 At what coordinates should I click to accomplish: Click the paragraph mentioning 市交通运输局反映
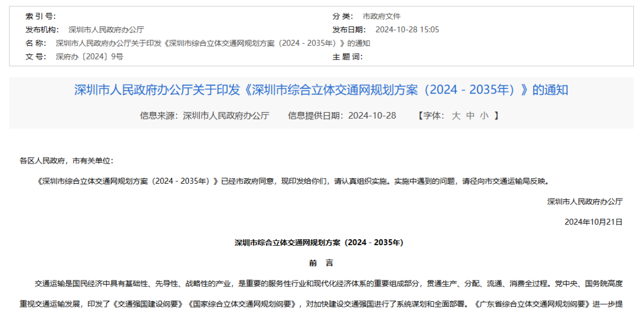click(x=293, y=181)
